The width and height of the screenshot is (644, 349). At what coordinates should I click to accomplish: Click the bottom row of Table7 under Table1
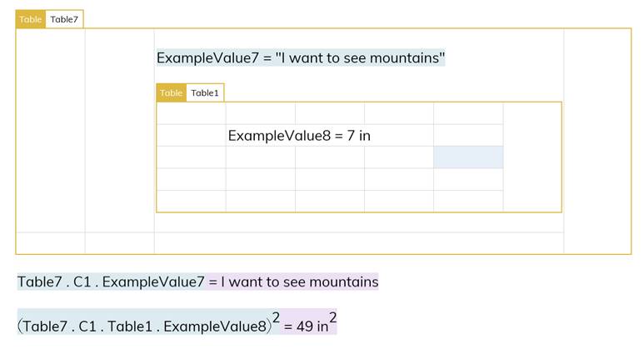coord(359,243)
